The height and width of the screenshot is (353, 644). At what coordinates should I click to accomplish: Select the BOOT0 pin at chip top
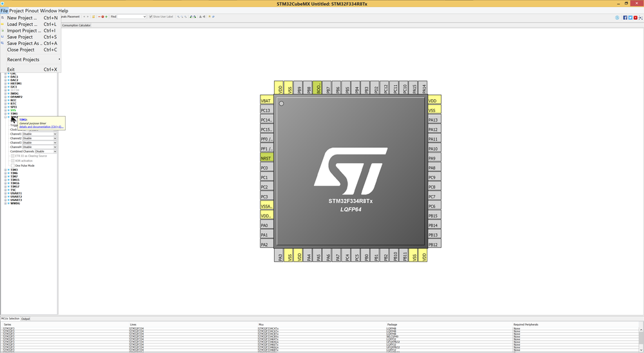[317, 88]
